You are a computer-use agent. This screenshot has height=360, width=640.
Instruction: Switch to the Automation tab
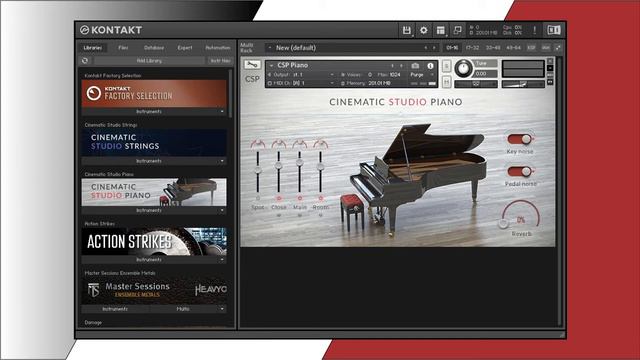click(218, 48)
